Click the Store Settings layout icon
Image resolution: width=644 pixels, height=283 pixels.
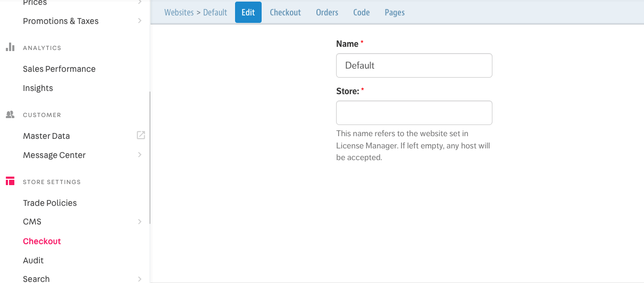click(10, 181)
